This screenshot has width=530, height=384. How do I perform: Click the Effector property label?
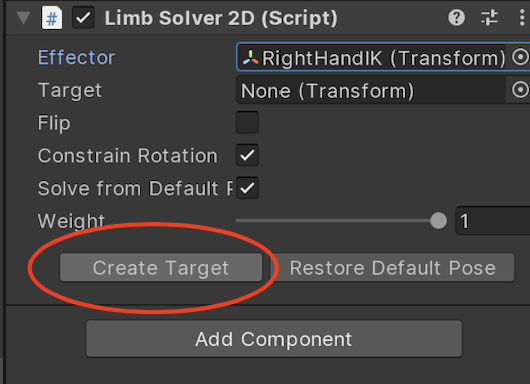(76, 57)
